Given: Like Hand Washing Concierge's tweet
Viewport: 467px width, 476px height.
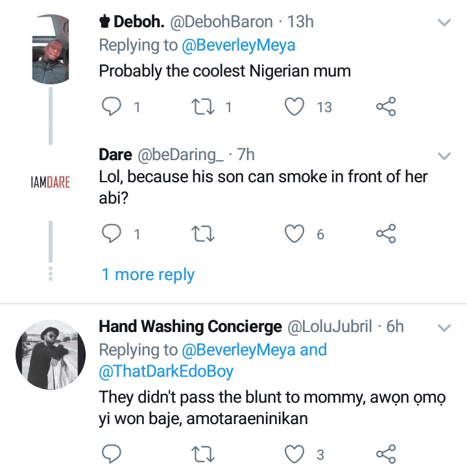Looking at the screenshot, I should (295, 455).
